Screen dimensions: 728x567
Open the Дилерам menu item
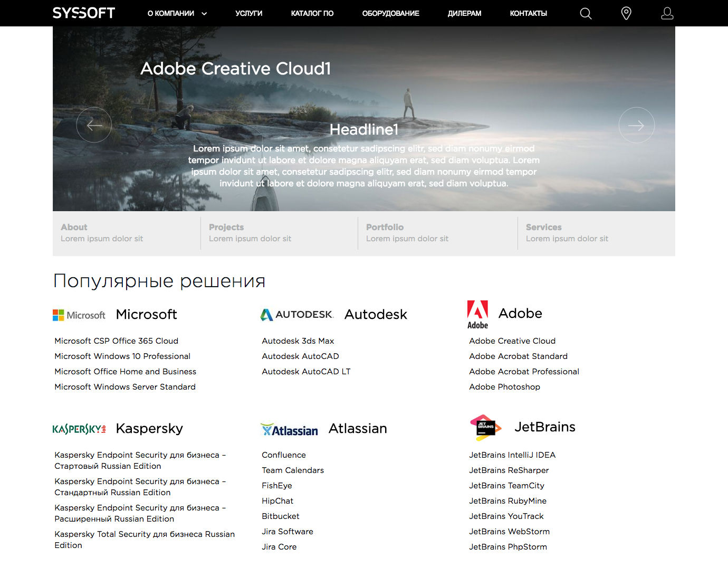tap(465, 13)
